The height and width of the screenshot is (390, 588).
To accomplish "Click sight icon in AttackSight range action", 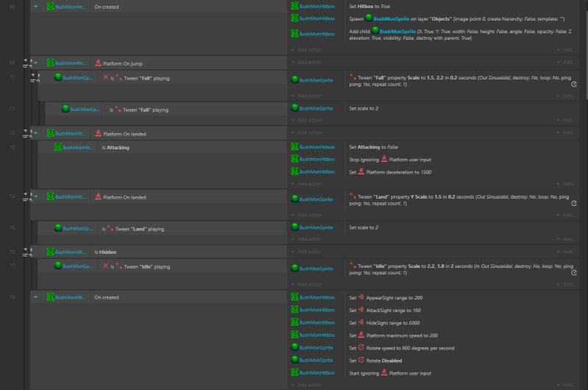I will click(361, 310).
